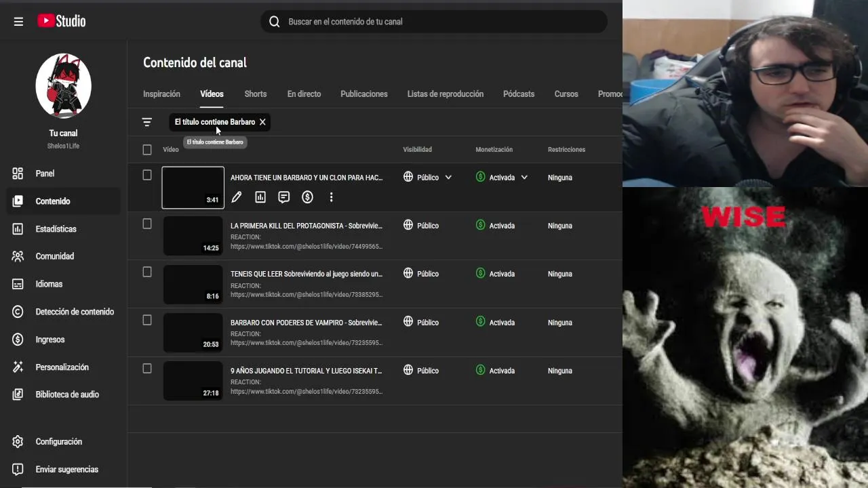Click Detección de contenido copyright icon
The height and width of the screenshot is (488, 868).
point(18,312)
